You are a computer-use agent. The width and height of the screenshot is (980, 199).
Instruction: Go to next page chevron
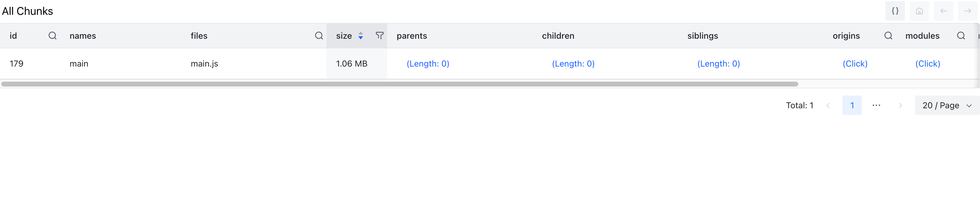click(900, 105)
